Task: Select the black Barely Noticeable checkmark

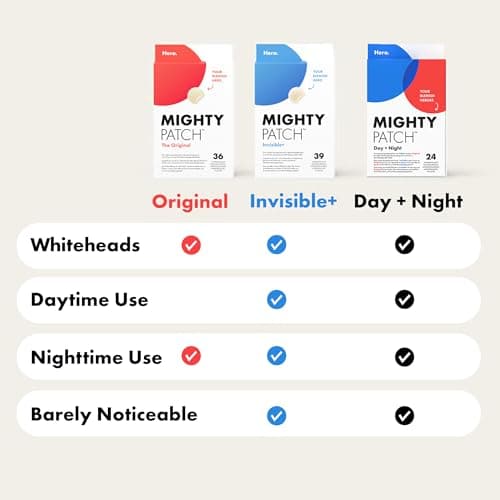Action: tap(404, 416)
